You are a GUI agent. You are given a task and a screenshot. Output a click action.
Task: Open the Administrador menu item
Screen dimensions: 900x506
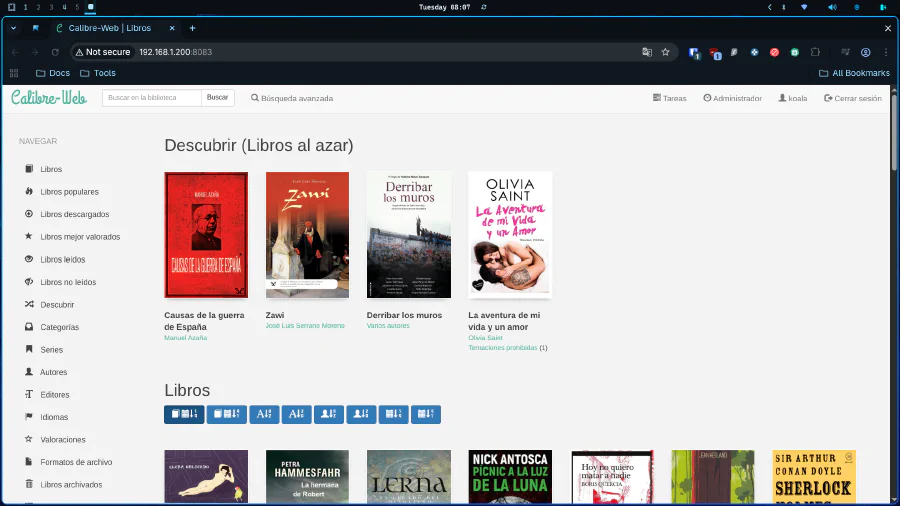coord(732,98)
